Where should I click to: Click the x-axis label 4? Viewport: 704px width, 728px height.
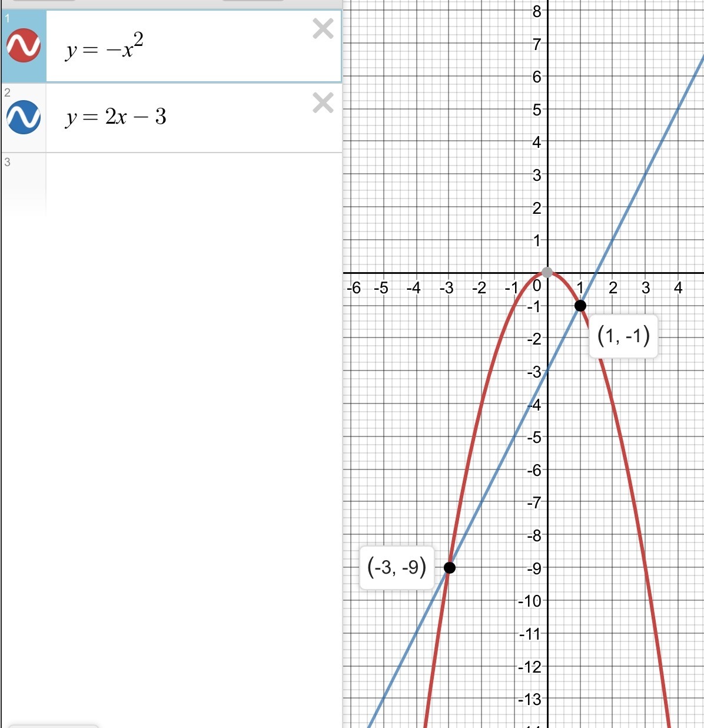(x=678, y=288)
